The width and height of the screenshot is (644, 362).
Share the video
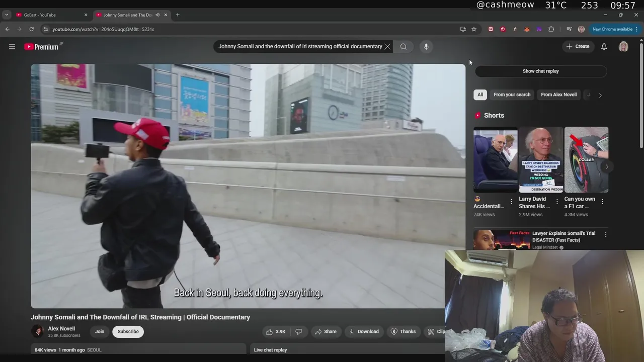coord(326,332)
